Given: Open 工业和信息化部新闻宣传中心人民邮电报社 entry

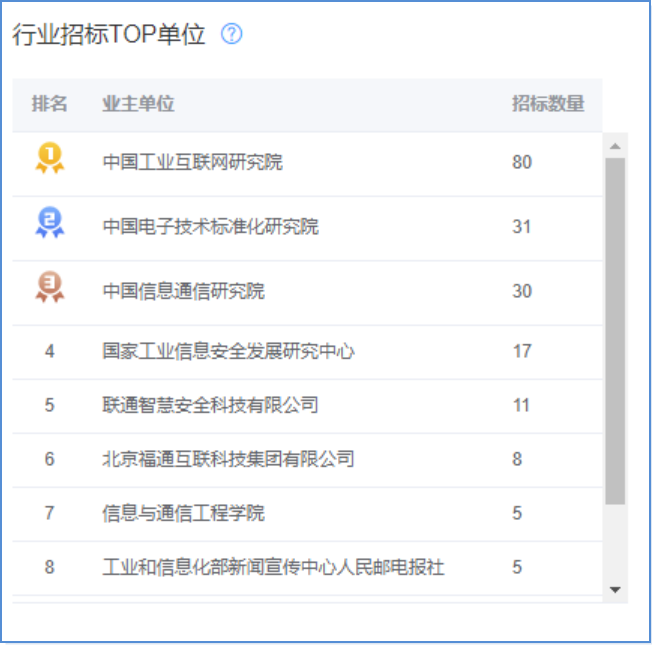Looking at the screenshot, I should tap(274, 567).
